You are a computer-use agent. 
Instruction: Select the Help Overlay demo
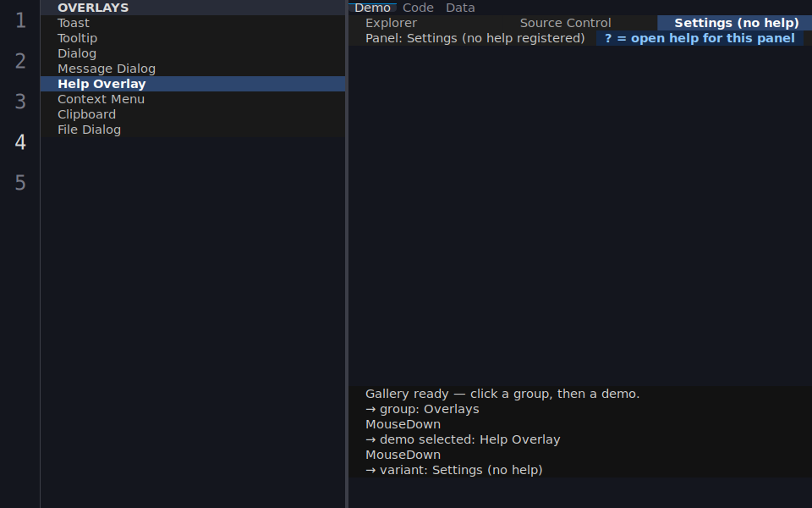pos(193,84)
